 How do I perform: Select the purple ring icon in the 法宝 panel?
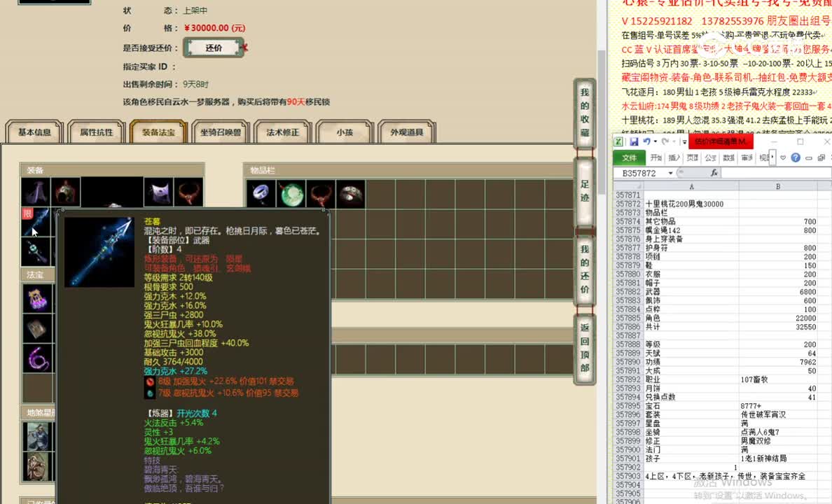coord(39,357)
